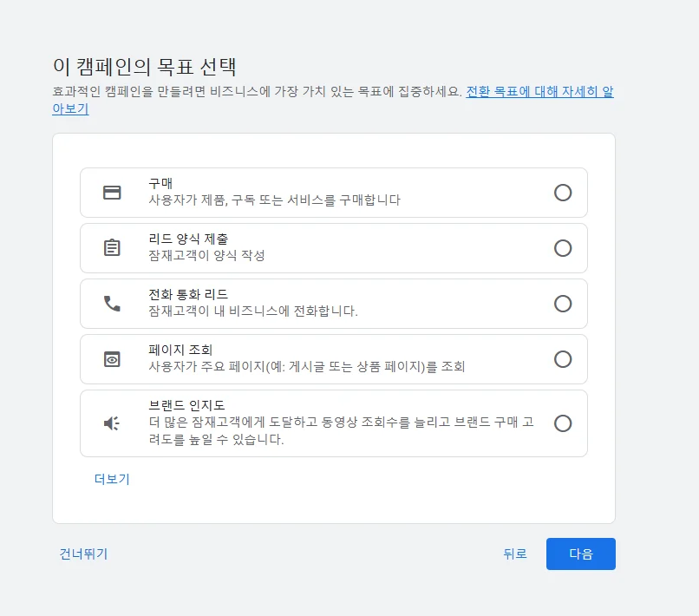Screen dimensions: 699x616
Task: Click the credit card icon for 구매
Action: (112, 193)
